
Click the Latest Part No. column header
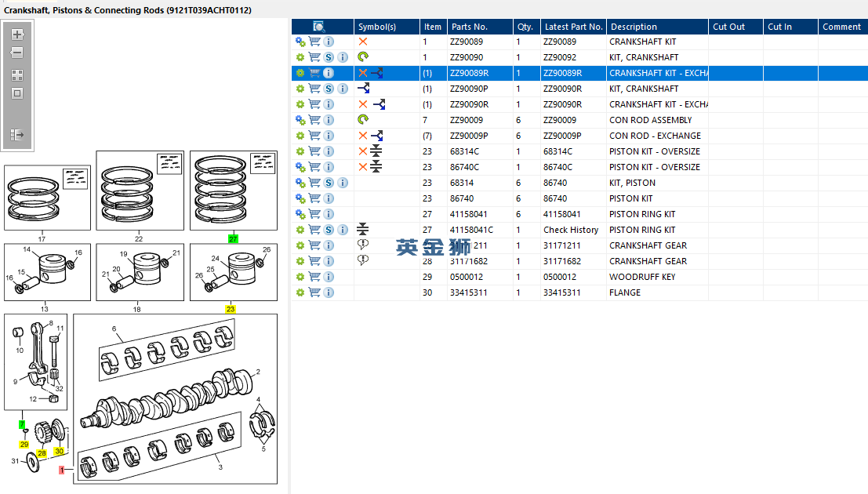(x=573, y=27)
